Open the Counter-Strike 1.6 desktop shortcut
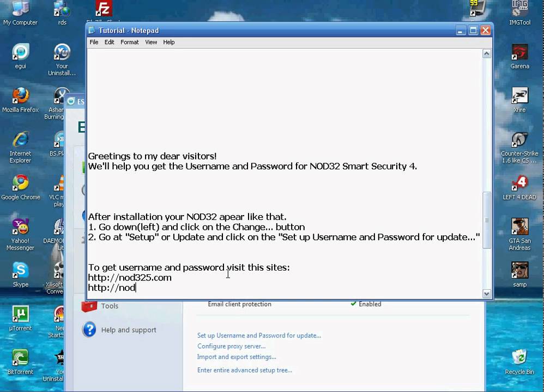Screen dimensions: 544x392 (x=519, y=147)
